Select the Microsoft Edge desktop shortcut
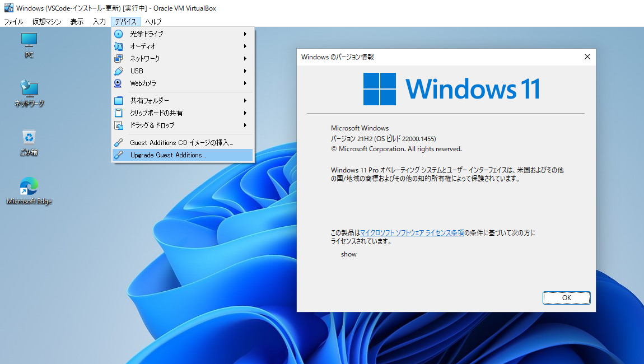This screenshot has height=364, width=644. (29, 191)
